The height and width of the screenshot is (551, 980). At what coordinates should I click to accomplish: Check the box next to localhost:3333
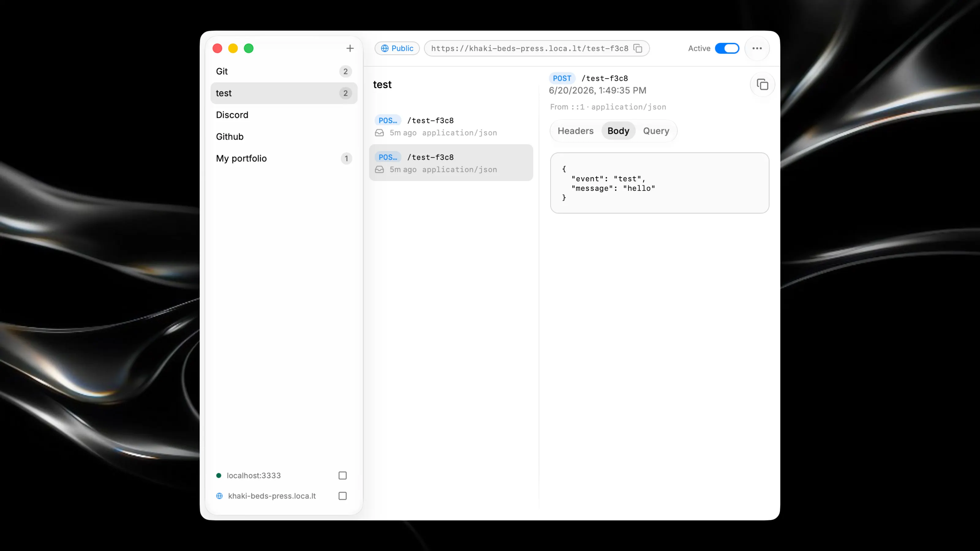342,475
